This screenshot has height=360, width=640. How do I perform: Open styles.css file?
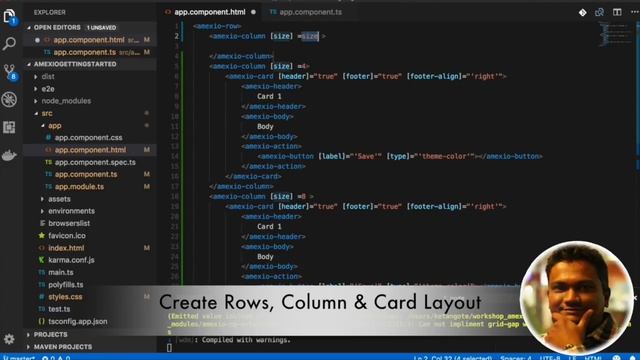point(65,297)
